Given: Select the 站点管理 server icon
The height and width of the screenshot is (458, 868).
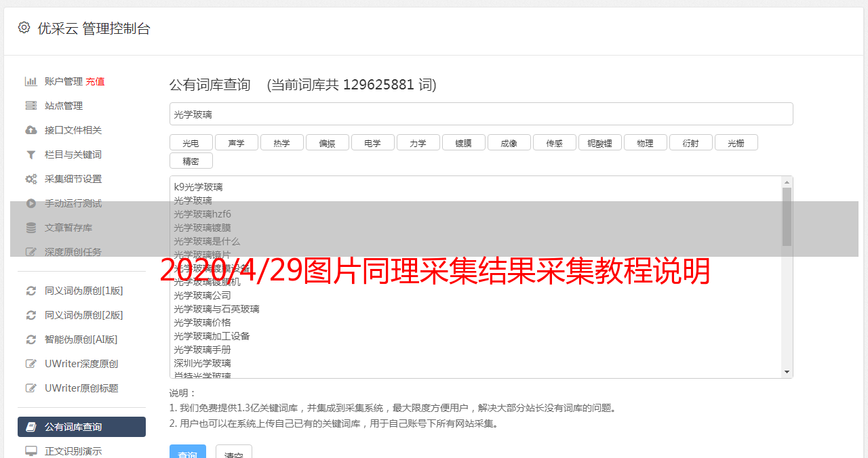Looking at the screenshot, I should [x=31, y=106].
